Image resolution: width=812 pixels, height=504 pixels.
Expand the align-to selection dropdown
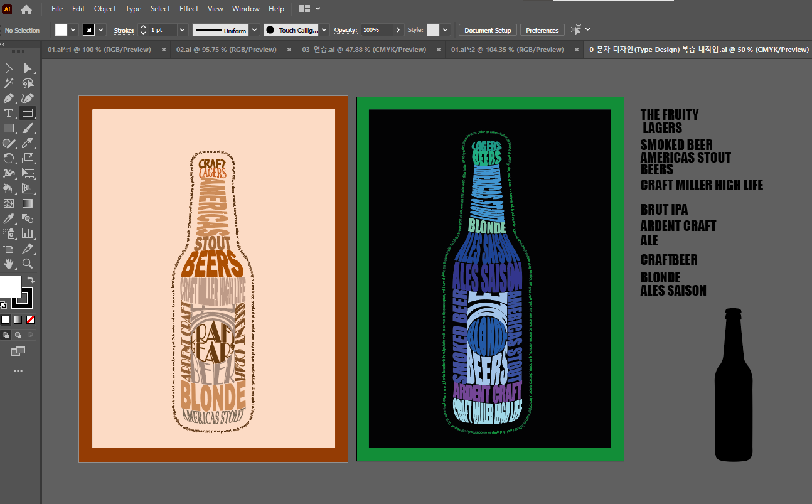pyautogui.click(x=587, y=29)
